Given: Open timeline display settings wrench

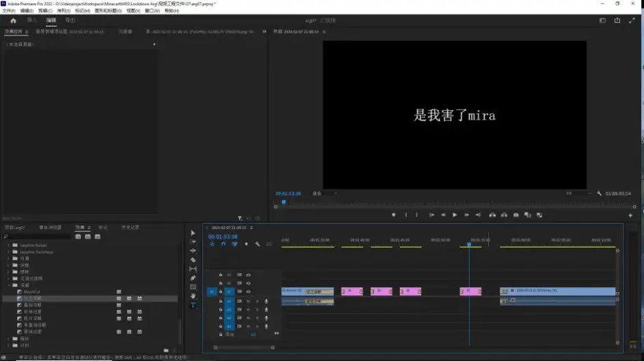Looking at the screenshot, I should [257, 244].
